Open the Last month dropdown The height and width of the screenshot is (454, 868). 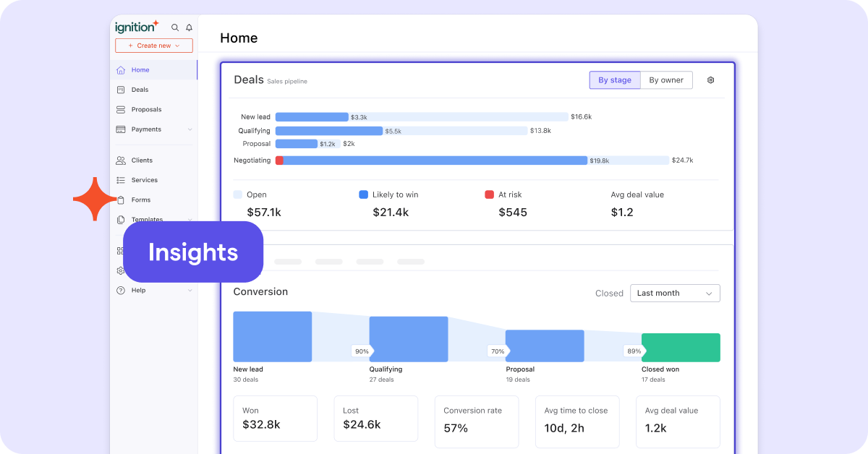click(674, 293)
